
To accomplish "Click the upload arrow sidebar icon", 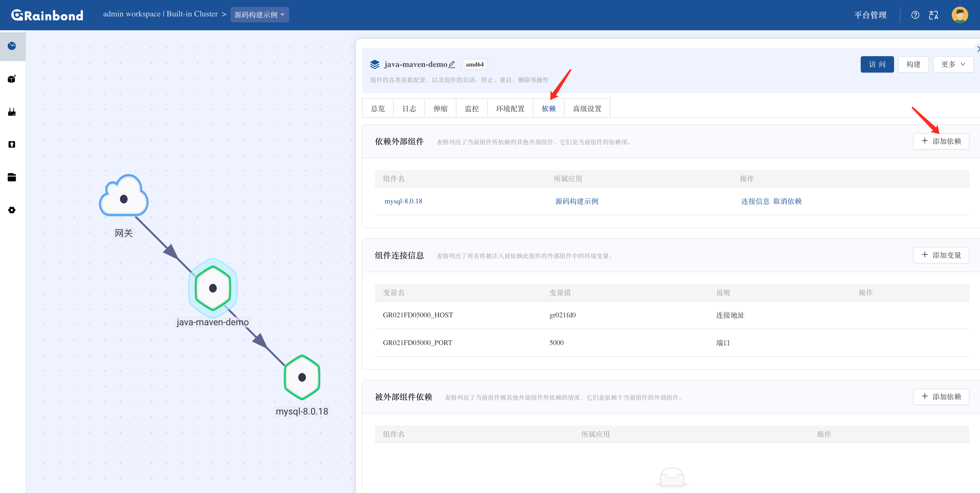I will pyautogui.click(x=12, y=145).
